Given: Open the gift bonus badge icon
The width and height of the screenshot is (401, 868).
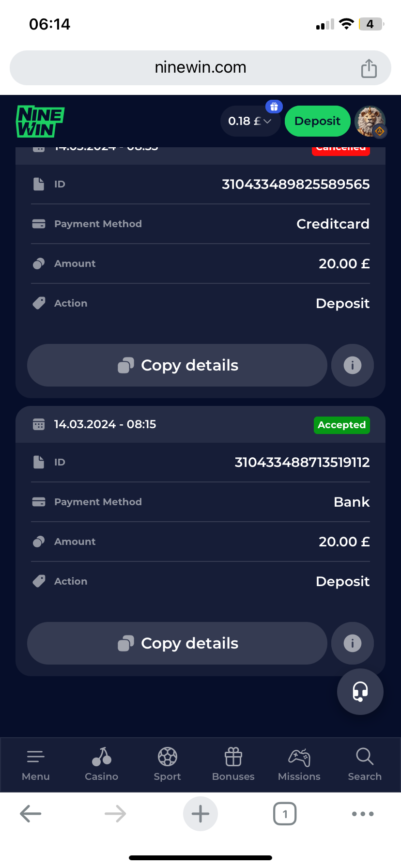Looking at the screenshot, I should coord(274,107).
